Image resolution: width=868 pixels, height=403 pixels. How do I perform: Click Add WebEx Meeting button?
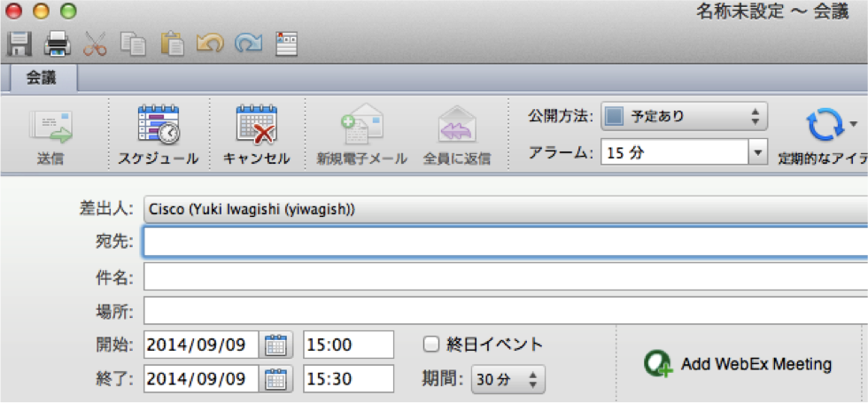[739, 364]
